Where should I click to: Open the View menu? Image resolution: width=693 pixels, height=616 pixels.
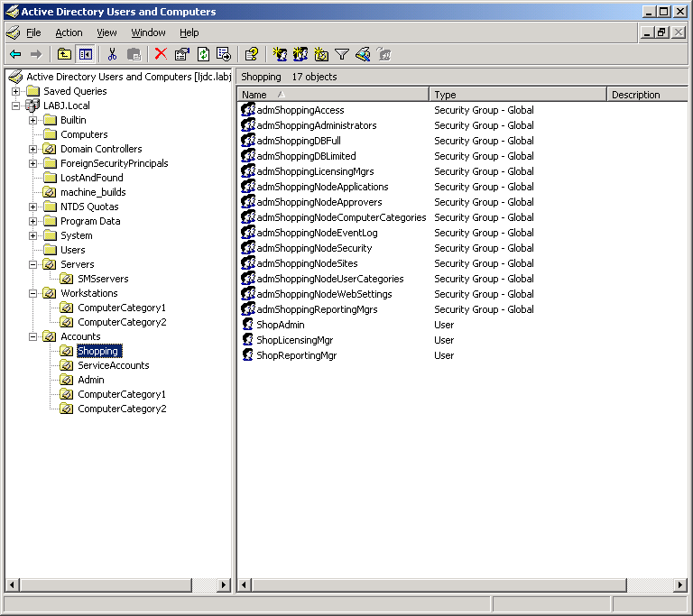point(106,32)
